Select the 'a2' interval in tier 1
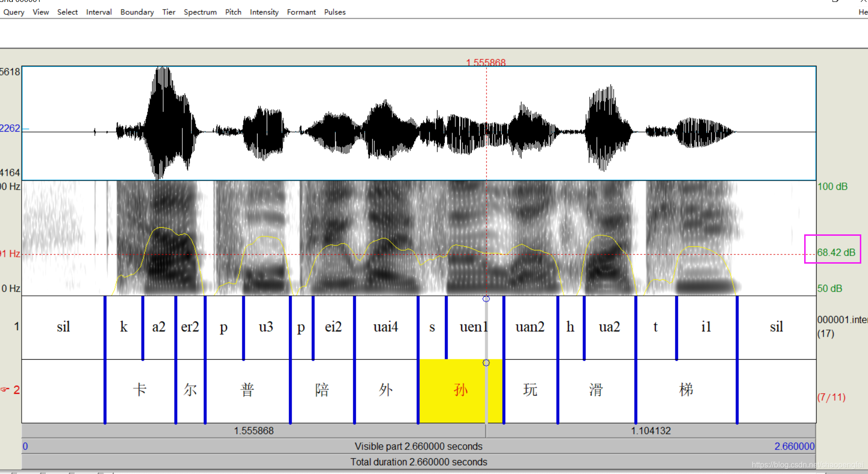 point(159,327)
